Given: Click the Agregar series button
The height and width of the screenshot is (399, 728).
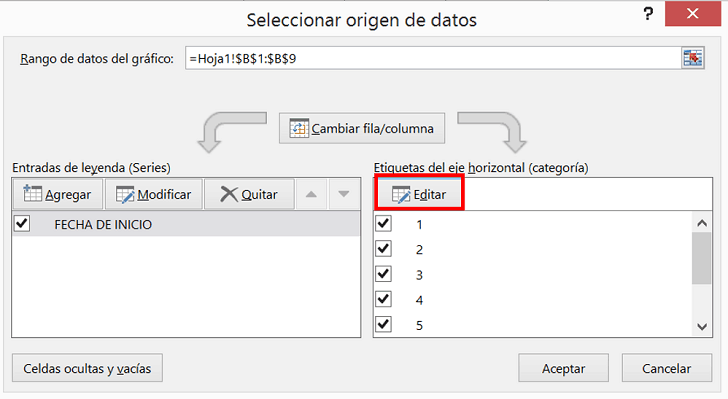Looking at the screenshot, I should click(x=58, y=194).
